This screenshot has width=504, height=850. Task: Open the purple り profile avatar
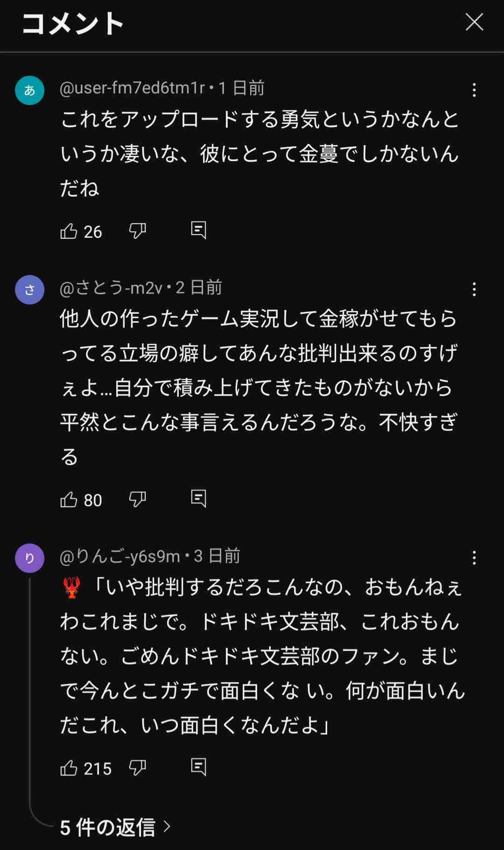(x=29, y=558)
